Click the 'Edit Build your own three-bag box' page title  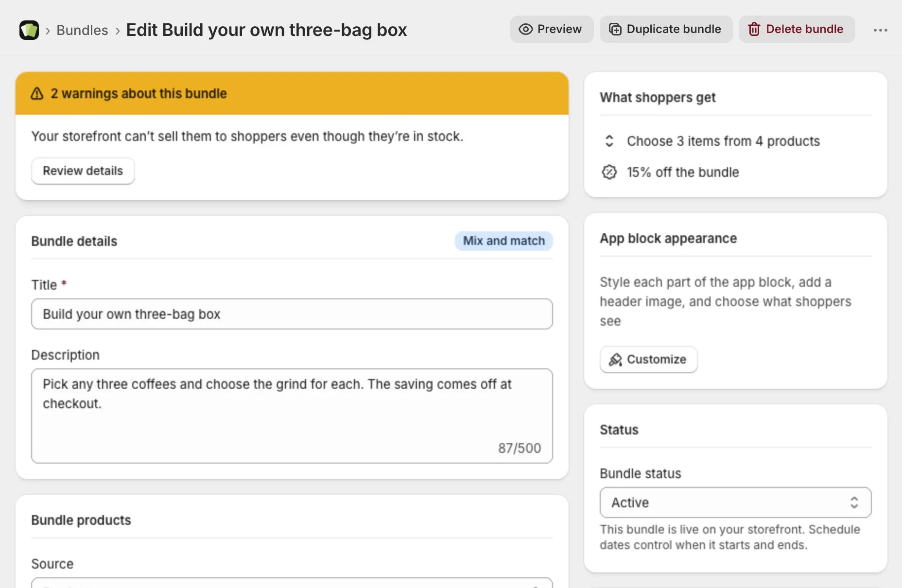coord(266,30)
